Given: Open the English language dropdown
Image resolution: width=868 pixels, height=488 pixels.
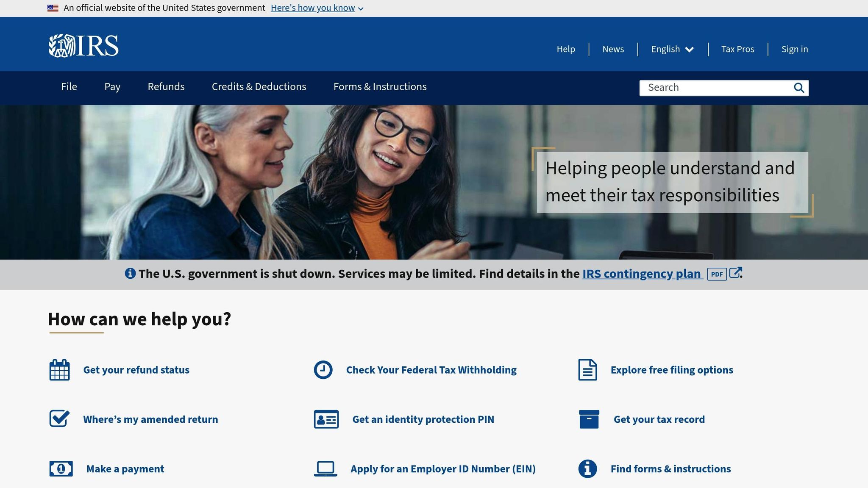Looking at the screenshot, I should (672, 49).
